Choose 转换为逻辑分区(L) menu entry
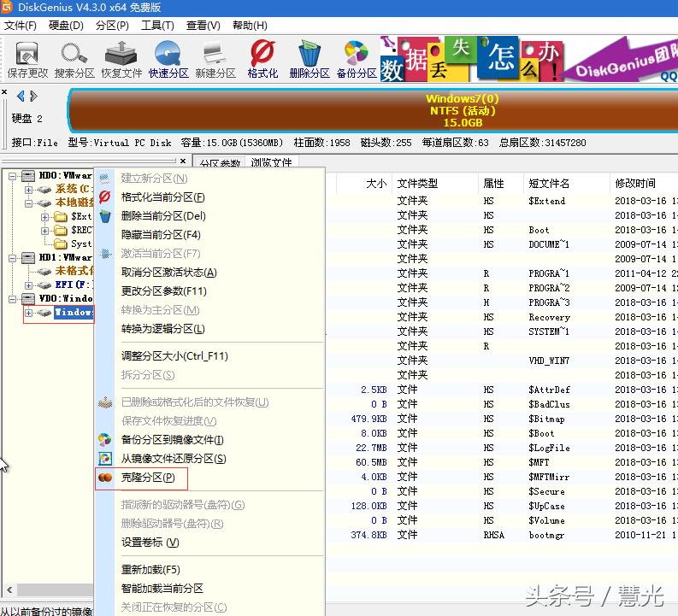The width and height of the screenshot is (678, 616). point(163,329)
